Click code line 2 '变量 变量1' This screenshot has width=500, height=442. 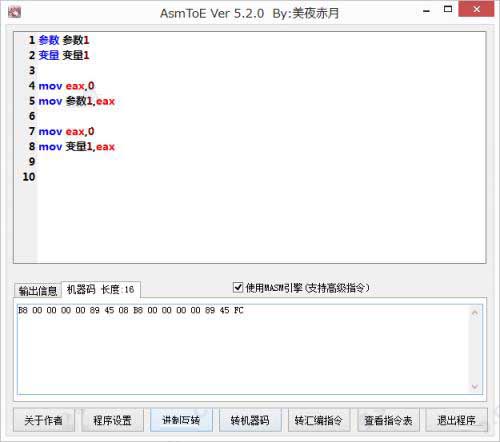point(64,55)
